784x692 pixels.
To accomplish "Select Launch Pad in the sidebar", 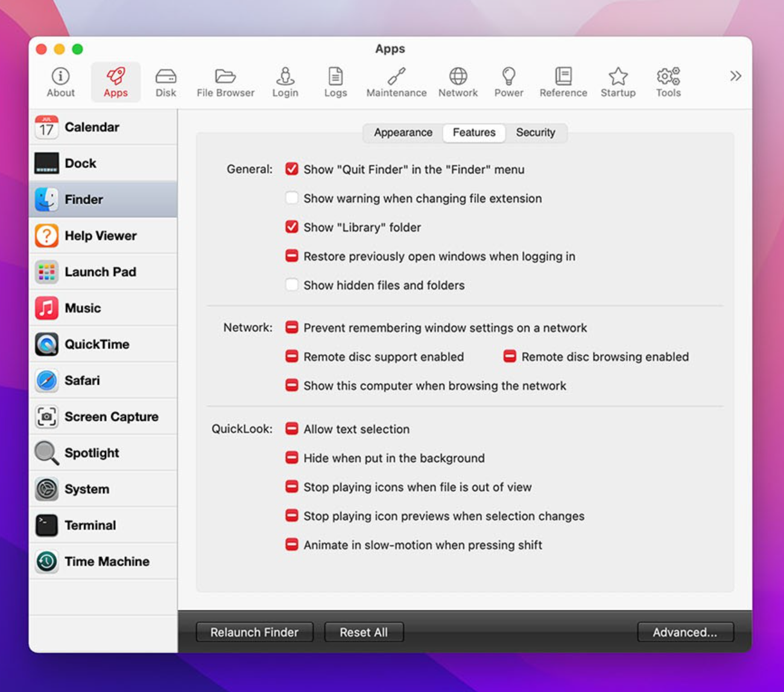I will (103, 272).
